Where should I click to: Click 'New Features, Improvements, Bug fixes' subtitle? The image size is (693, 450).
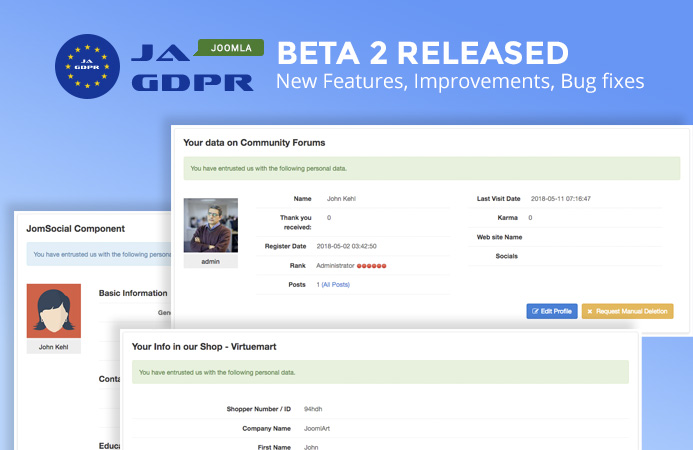[460, 81]
